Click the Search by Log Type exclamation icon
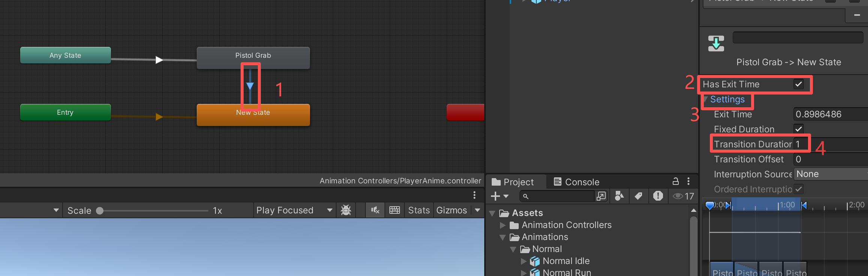Image resolution: width=868 pixels, height=276 pixels. click(658, 196)
